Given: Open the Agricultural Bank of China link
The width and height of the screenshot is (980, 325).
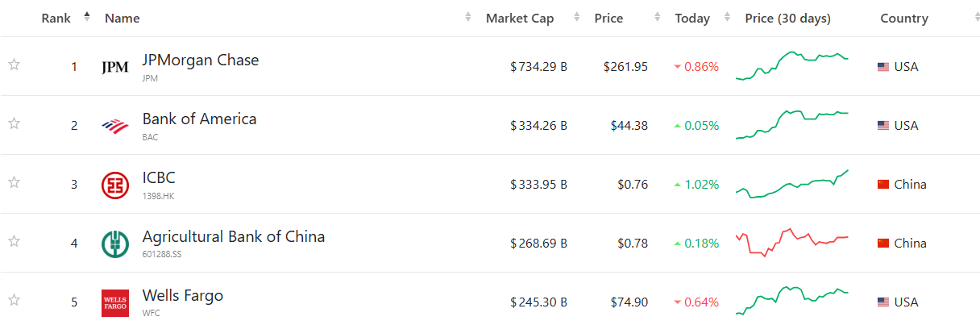Looking at the screenshot, I should point(233,237).
